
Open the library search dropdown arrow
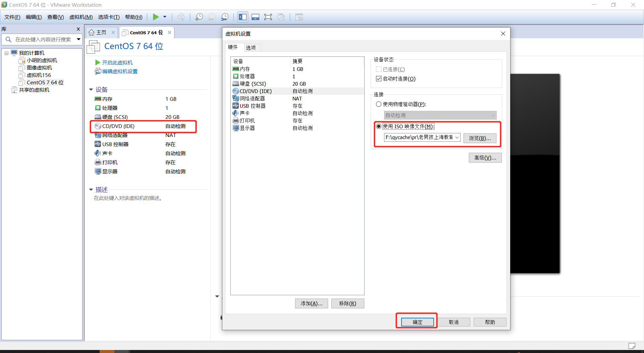[x=78, y=39]
